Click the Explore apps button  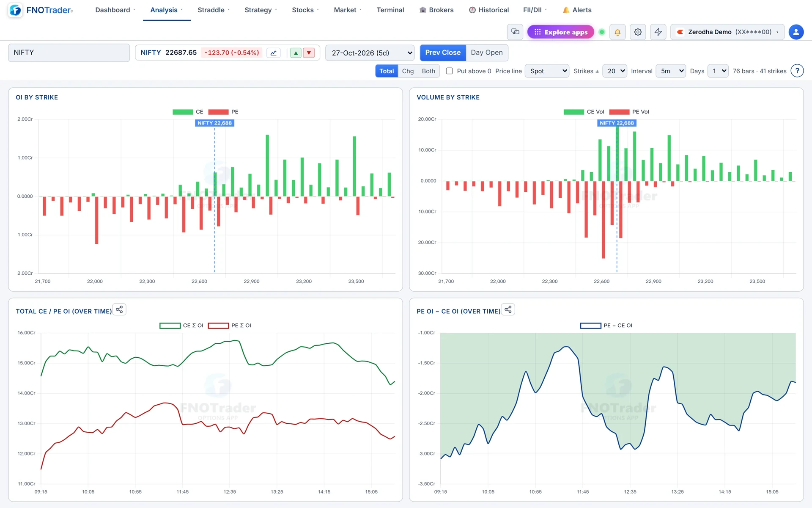561,32
